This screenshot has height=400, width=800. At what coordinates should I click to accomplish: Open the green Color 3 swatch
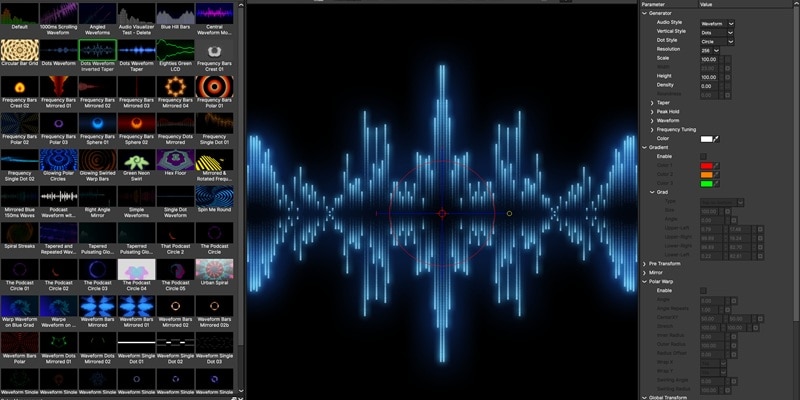pos(707,183)
